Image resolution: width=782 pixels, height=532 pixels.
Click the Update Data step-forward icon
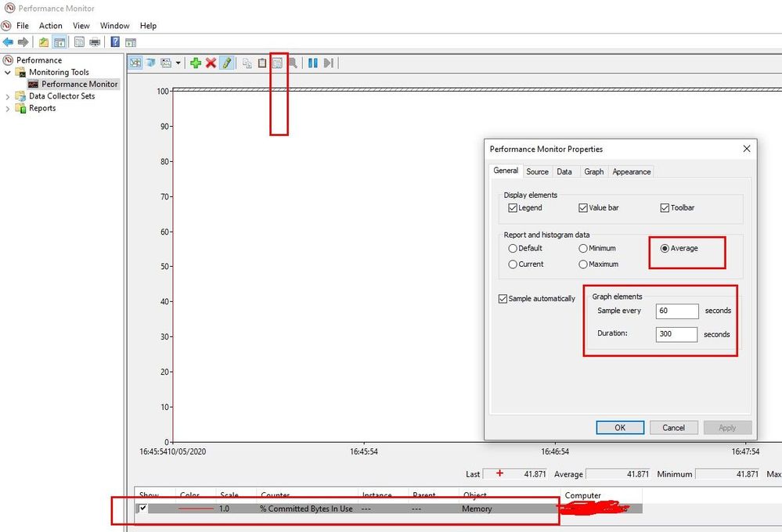point(329,63)
